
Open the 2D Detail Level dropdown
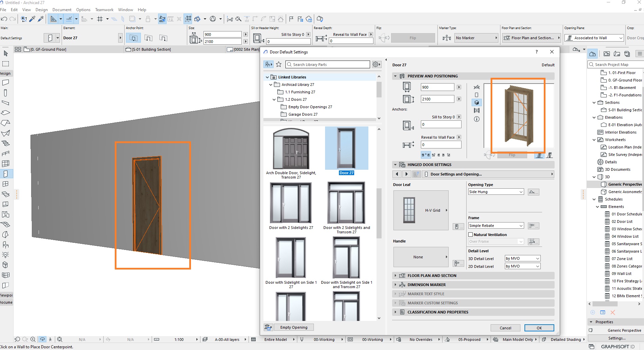pyautogui.click(x=522, y=266)
